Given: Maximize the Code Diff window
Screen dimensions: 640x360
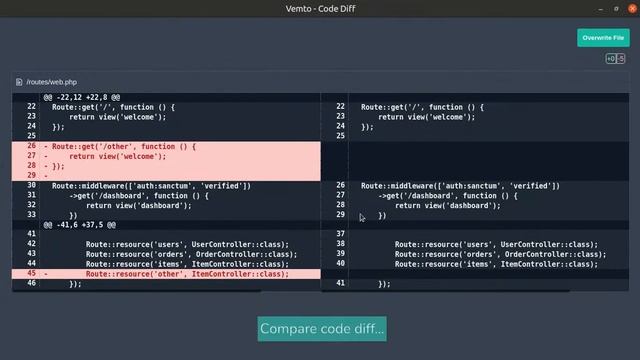Looking at the screenshot, I should 616,9.
